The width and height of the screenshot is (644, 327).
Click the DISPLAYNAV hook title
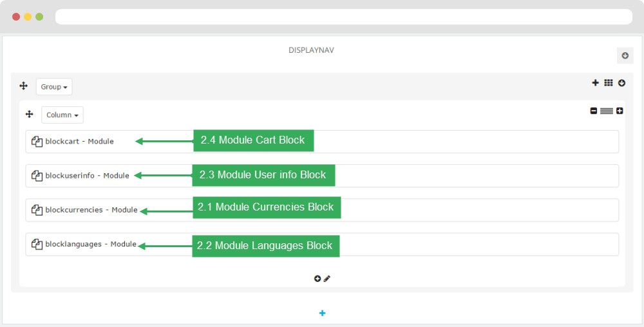[311, 50]
